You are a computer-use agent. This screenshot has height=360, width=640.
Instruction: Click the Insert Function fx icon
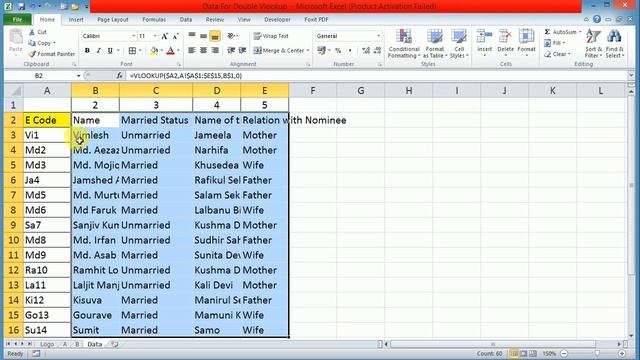tap(119, 76)
